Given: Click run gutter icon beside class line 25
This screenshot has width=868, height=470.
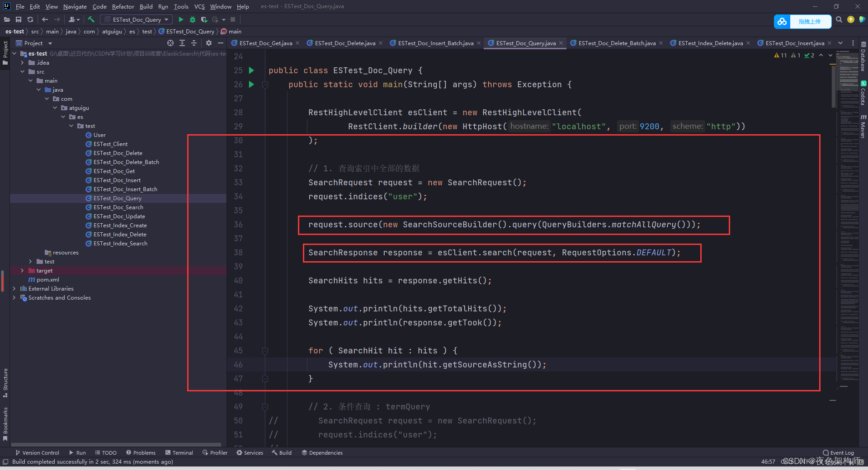Looking at the screenshot, I should click(251, 70).
